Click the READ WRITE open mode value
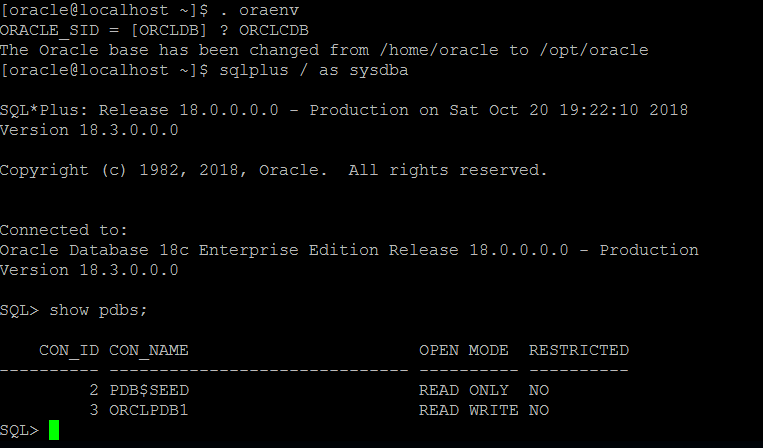 [469, 410]
